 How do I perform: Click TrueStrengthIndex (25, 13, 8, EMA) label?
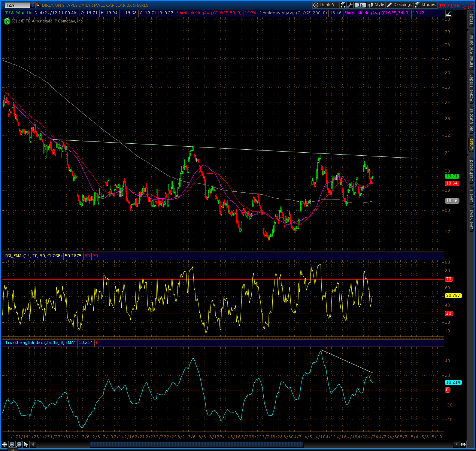pyautogui.click(x=40, y=343)
